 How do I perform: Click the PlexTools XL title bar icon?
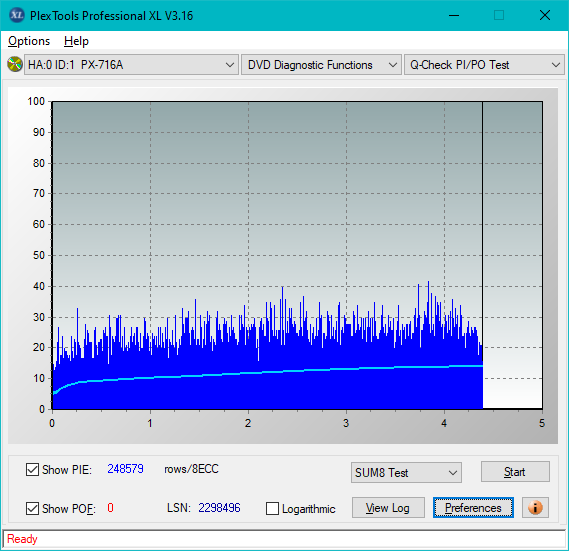(x=16, y=15)
